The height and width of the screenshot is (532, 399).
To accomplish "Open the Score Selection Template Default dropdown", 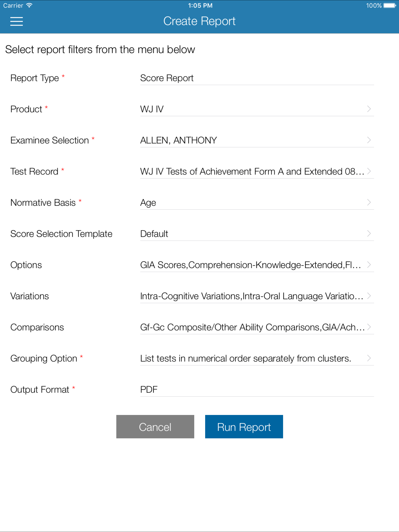I will point(250,234).
